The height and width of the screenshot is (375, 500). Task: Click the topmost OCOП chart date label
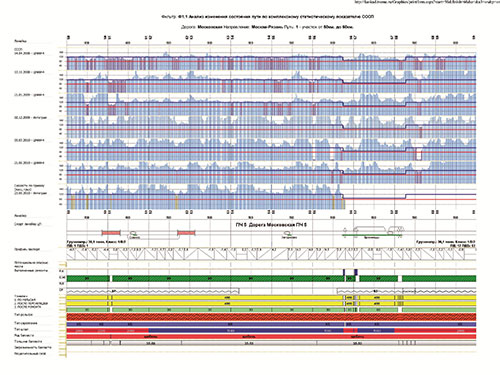(x=29, y=52)
